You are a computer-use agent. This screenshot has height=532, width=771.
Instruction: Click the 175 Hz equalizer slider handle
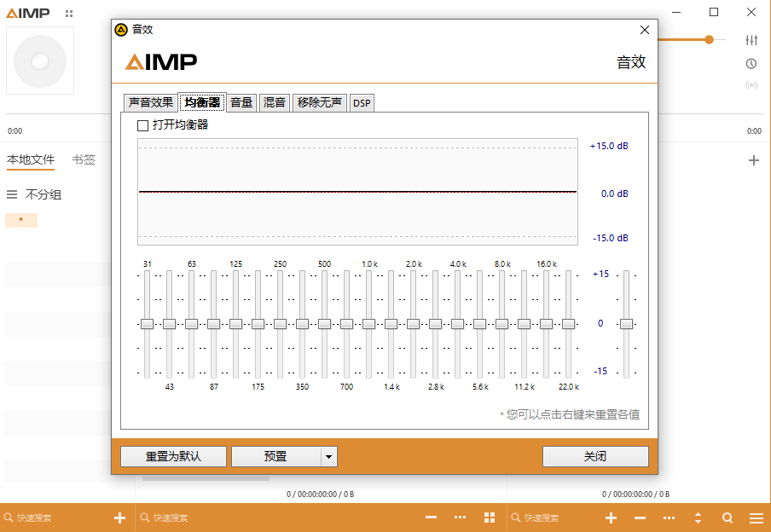pyautogui.click(x=258, y=323)
